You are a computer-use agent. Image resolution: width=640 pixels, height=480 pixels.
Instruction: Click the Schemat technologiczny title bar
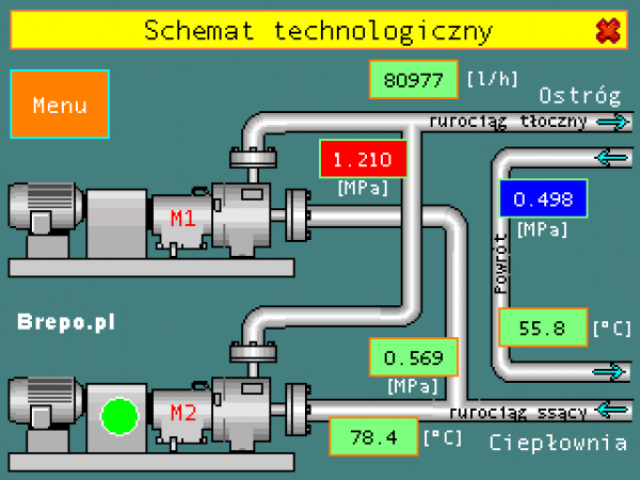[319, 30]
